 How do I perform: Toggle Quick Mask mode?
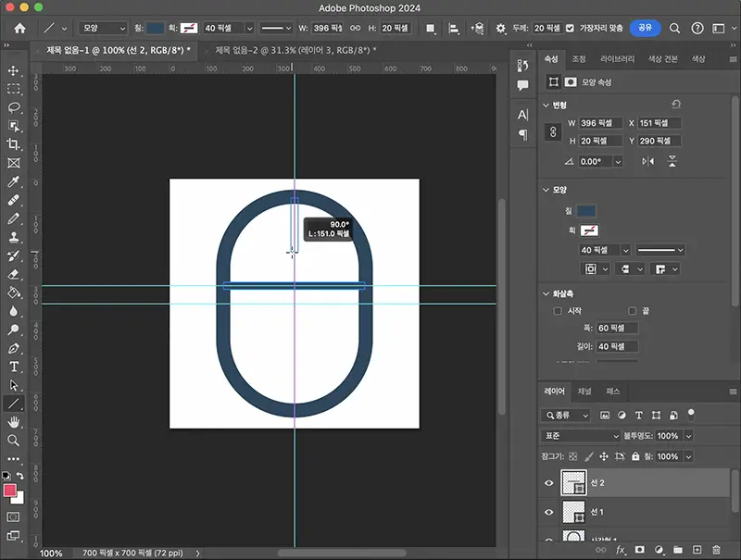click(13, 517)
